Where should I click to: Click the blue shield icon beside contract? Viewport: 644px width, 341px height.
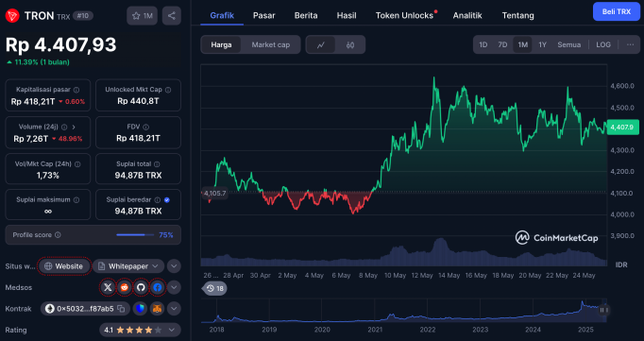click(x=140, y=309)
